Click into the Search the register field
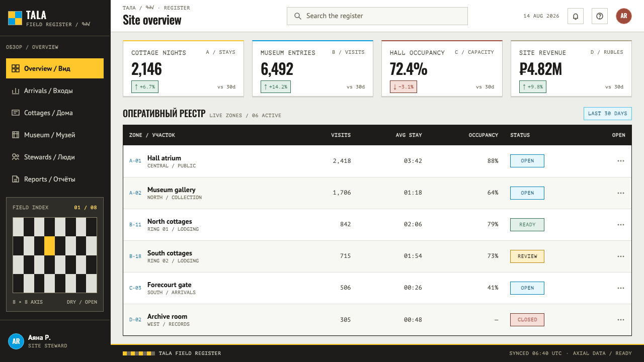This screenshot has height=362, width=644. pos(377,16)
